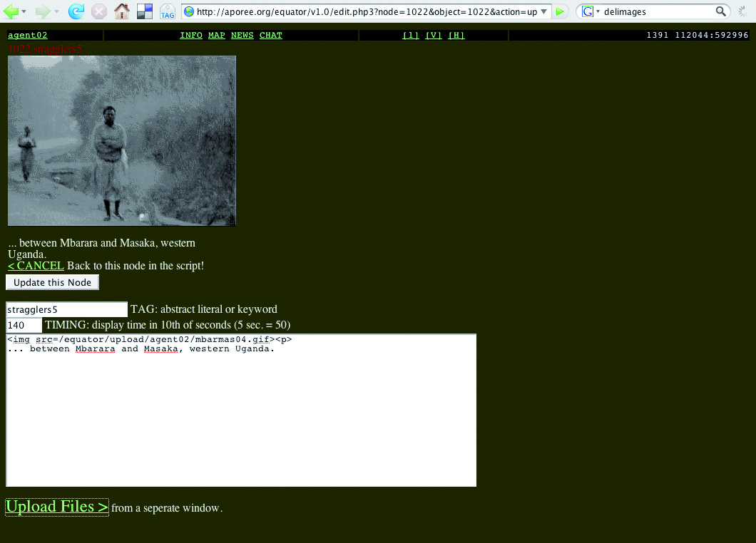Click the TAG toolbar icon
Viewport: 756px width, 543px height.
[168, 11]
